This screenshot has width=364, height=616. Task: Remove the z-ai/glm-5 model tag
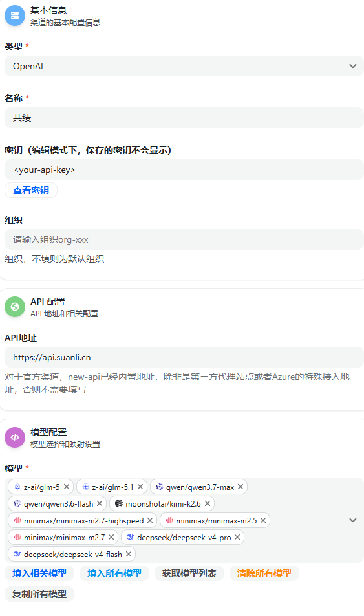(67, 487)
